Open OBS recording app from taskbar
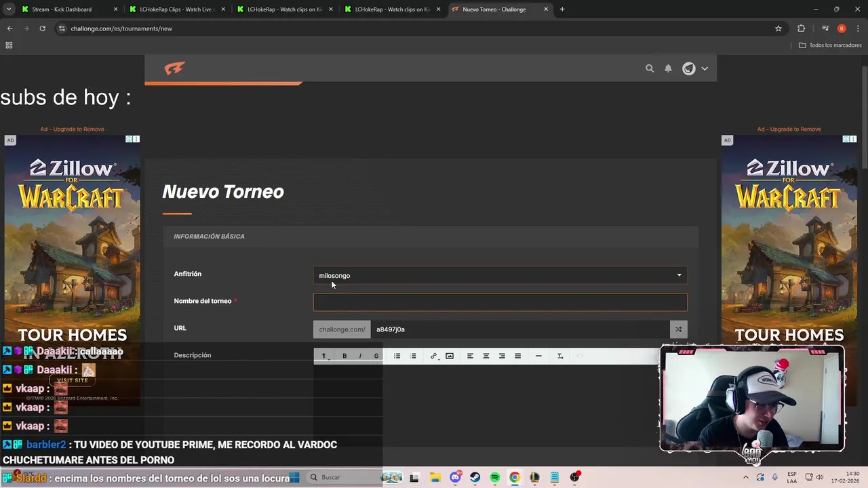The width and height of the screenshot is (868, 488). pos(575,477)
